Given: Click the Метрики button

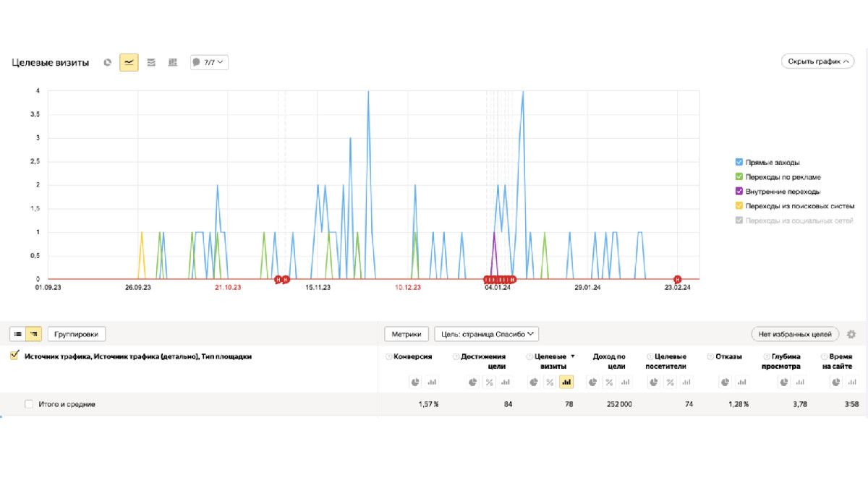Looking at the screenshot, I should [407, 334].
